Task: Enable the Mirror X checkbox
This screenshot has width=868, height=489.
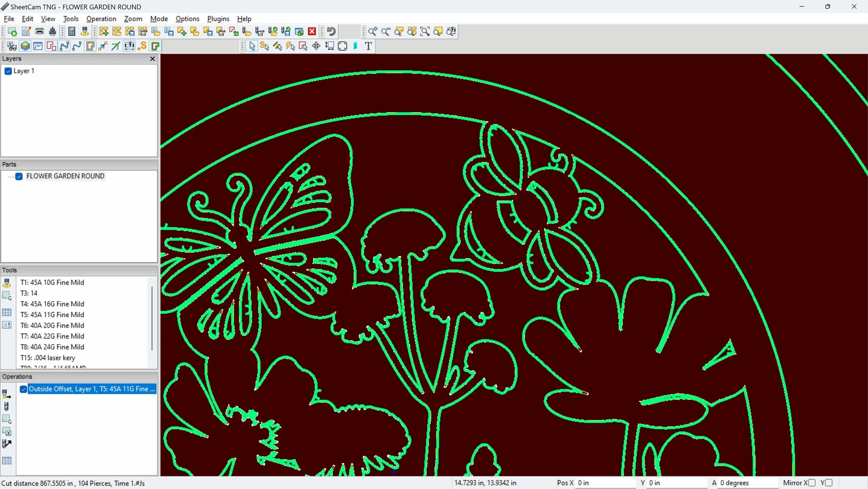Action: pyautogui.click(x=812, y=483)
